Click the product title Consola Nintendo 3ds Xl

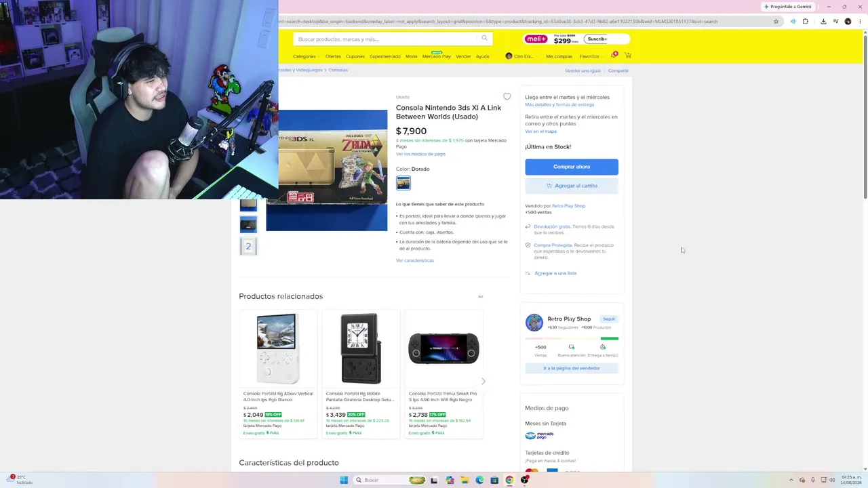tap(448, 112)
